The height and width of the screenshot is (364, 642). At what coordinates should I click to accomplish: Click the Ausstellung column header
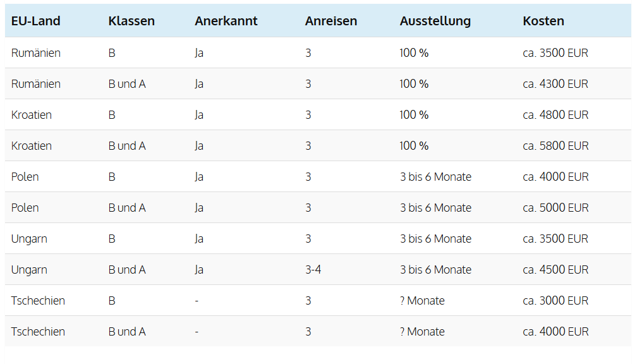tap(435, 21)
